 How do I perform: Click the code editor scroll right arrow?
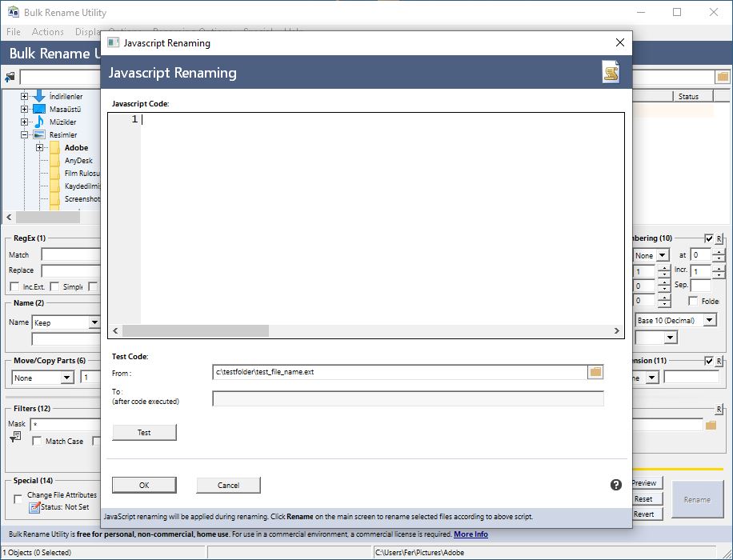(x=616, y=331)
